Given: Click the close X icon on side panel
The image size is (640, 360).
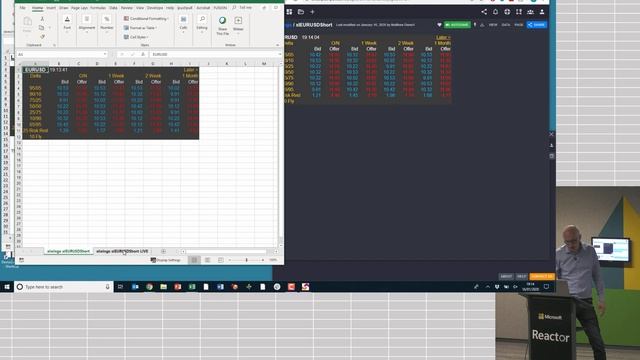Looking at the screenshot, I should pyautogui.click(x=551, y=134).
